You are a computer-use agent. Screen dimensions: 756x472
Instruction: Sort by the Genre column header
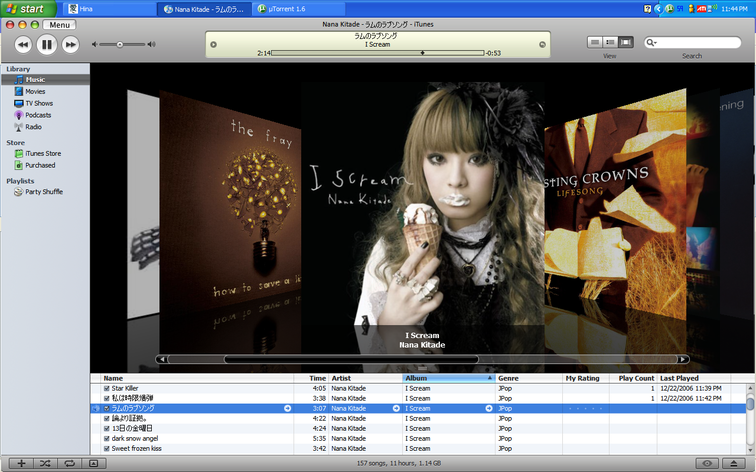coord(529,378)
